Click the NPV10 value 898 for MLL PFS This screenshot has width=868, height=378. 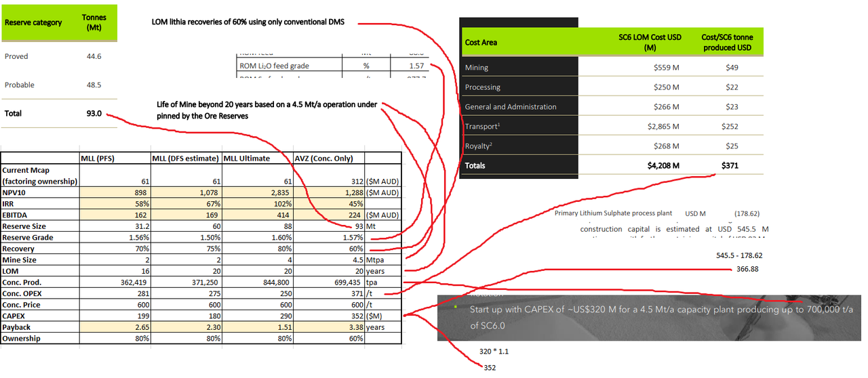[140, 192]
